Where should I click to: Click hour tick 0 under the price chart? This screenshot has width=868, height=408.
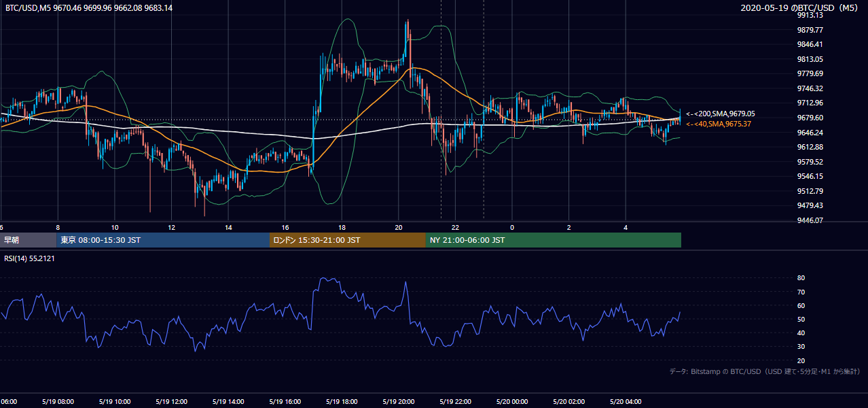(512, 227)
